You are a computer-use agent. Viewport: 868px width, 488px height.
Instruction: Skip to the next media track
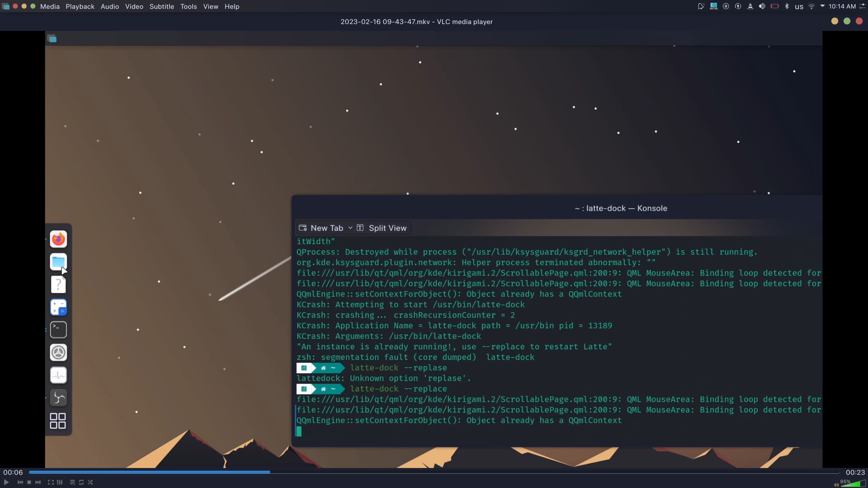tap(38, 483)
